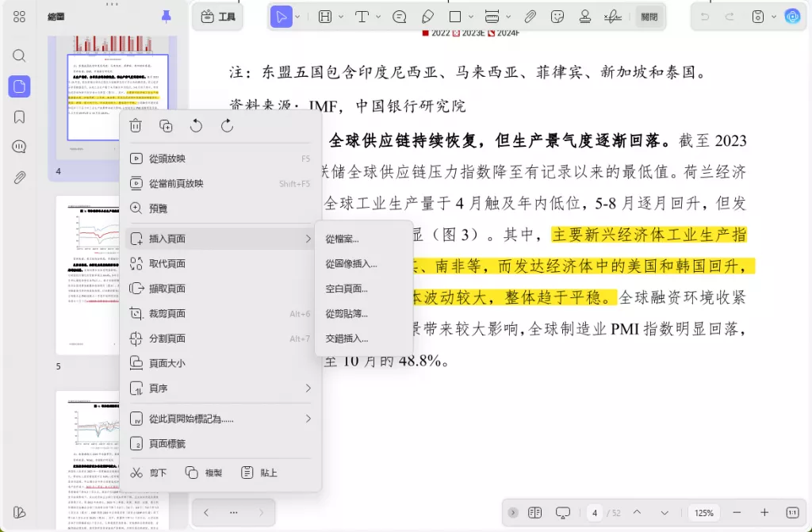Open the attachments paperclip in left sidebar
Image resolution: width=812 pixels, height=532 pixels.
[x=19, y=178]
